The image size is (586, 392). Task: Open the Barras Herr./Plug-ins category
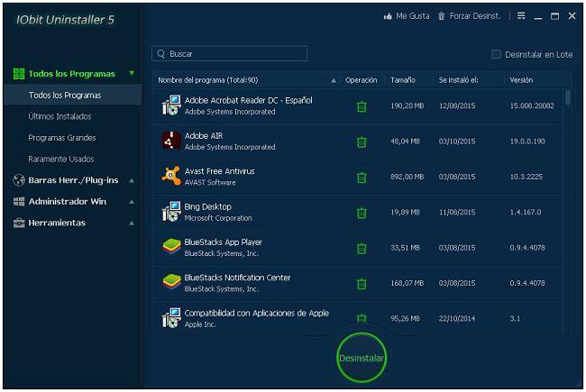tap(73, 180)
